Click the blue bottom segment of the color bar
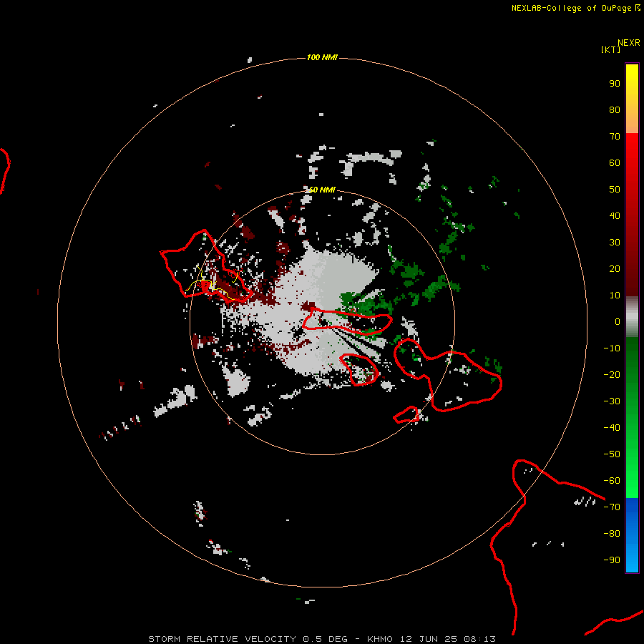Image resolution: width=644 pixels, height=644 pixels. point(632,535)
